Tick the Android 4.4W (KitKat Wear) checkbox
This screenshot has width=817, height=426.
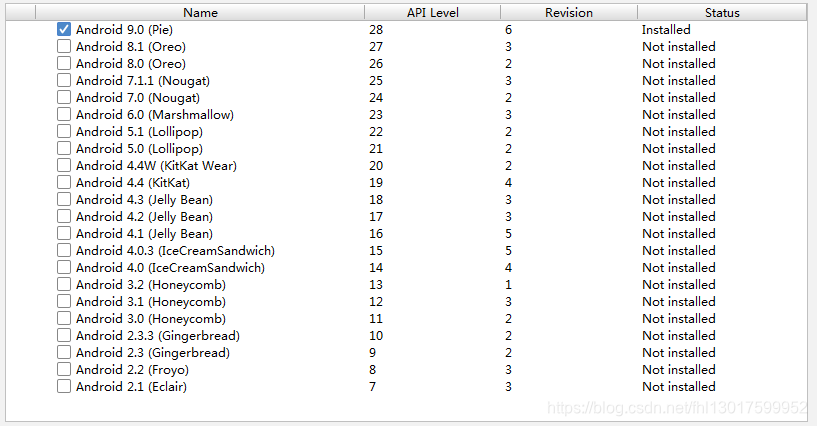click(64, 166)
